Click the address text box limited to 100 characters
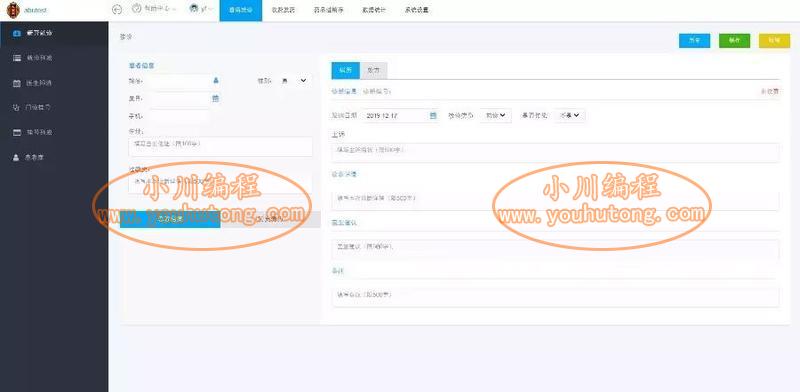 [220, 146]
